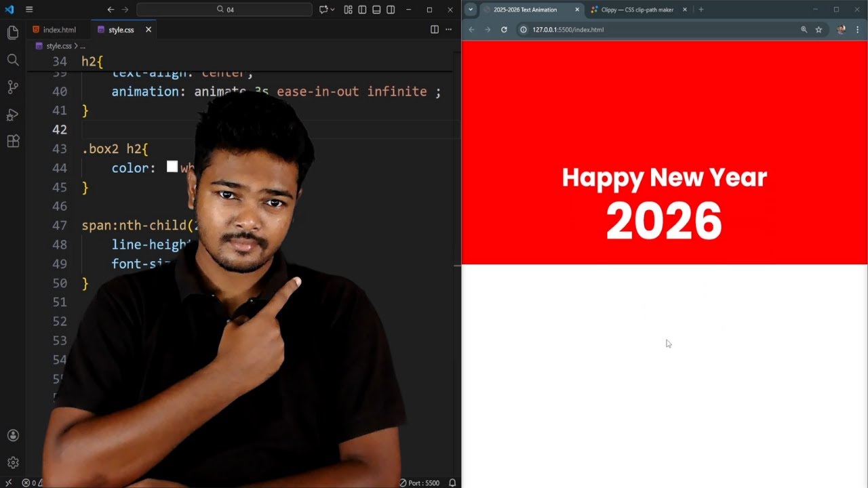Open the Chrome profile avatar
Viewport: 868px width, 488px height.
[x=842, y=30]
